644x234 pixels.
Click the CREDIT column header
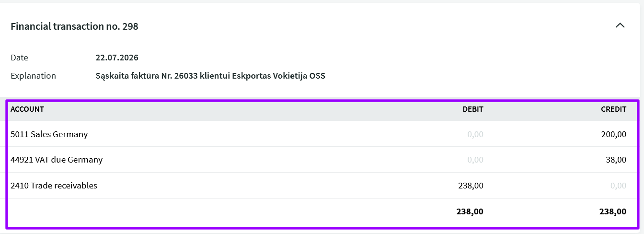click(614, 109)
